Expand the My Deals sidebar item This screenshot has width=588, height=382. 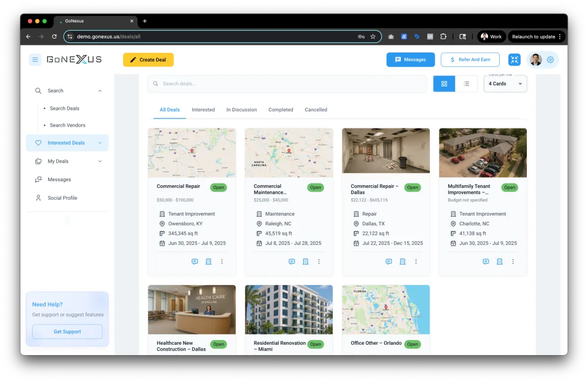[x=100, y=161]
